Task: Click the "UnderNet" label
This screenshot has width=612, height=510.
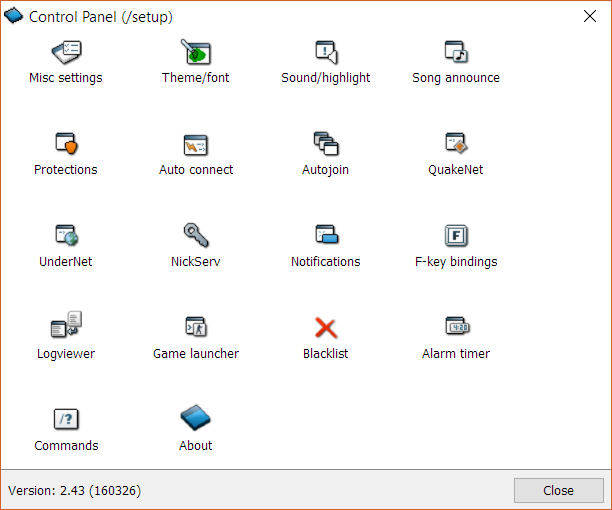Action: coord(66,261)
